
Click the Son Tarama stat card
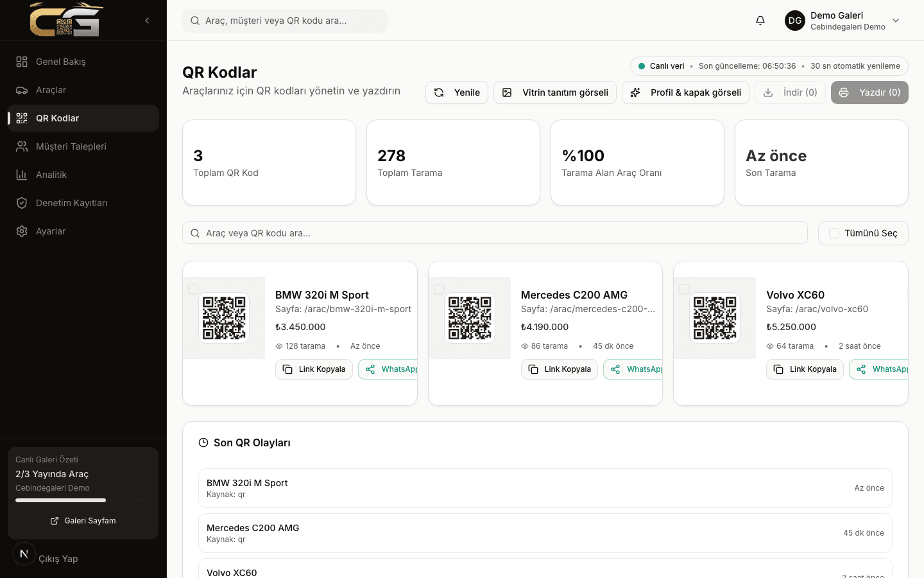click(821, 162)
